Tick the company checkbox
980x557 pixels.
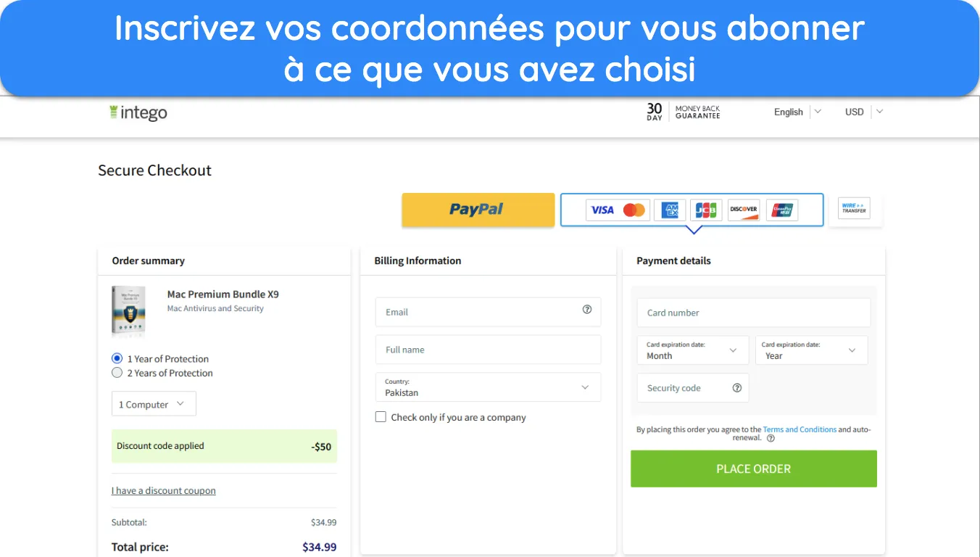click(381, 417)
